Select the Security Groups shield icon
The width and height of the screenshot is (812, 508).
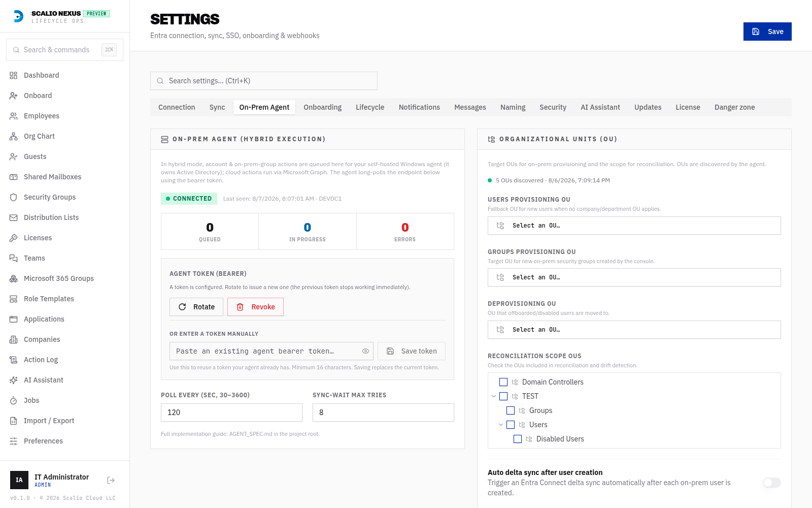pyautogui.click(x=14, y=197)
